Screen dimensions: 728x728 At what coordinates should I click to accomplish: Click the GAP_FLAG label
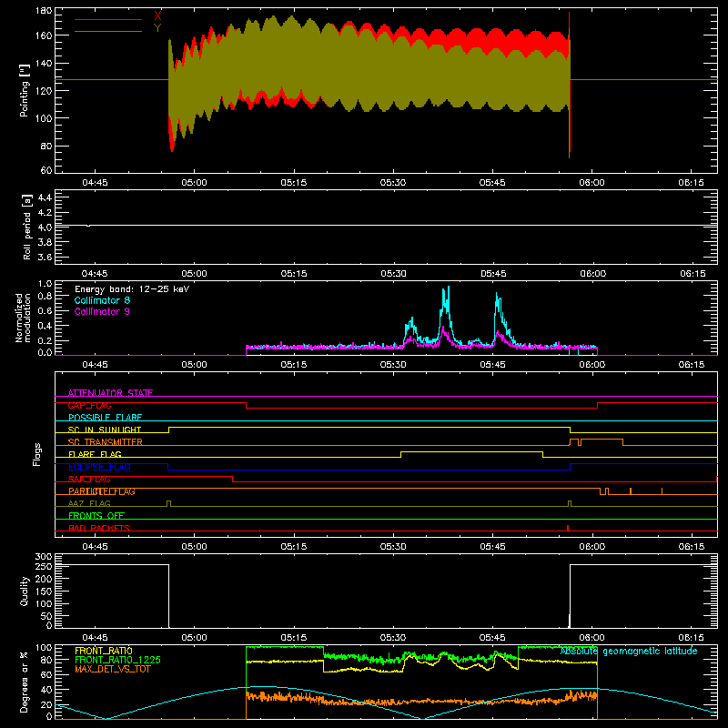[x=89, y=405]
